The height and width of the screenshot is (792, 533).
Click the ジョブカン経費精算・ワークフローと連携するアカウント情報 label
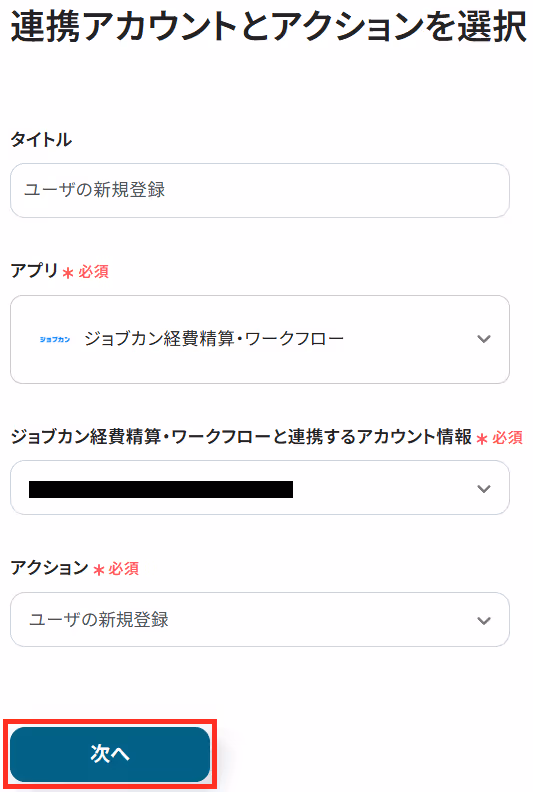tap(241, 436)
